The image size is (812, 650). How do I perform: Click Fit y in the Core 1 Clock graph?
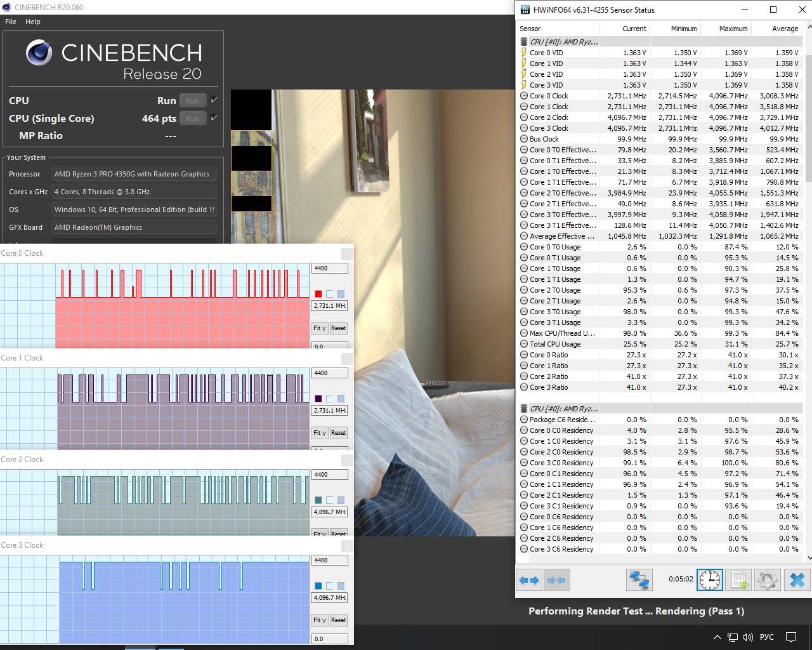point(320,433)
